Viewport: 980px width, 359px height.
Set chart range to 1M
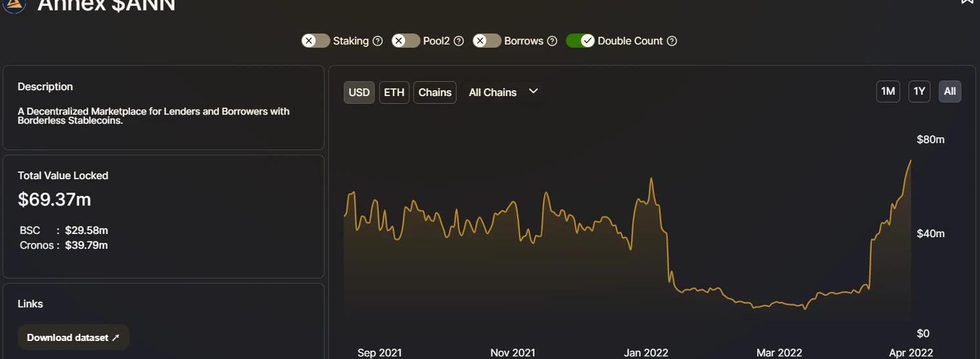click(888, 92)
